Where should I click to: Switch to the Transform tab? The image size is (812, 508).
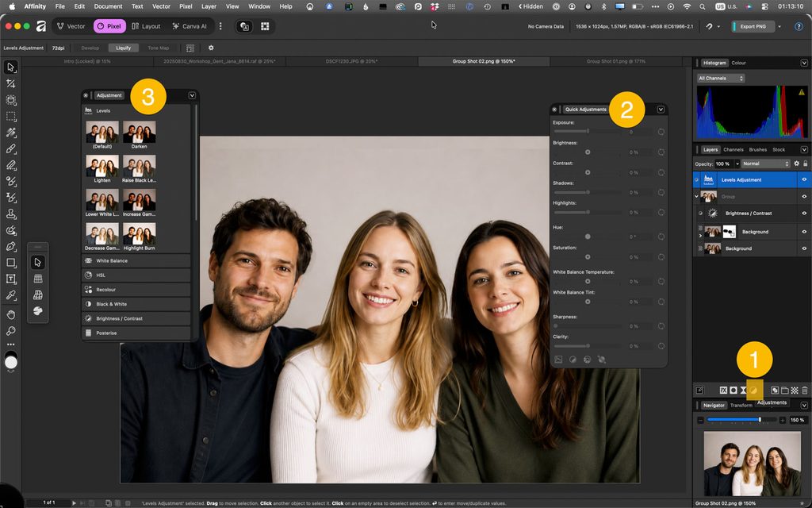741,406
